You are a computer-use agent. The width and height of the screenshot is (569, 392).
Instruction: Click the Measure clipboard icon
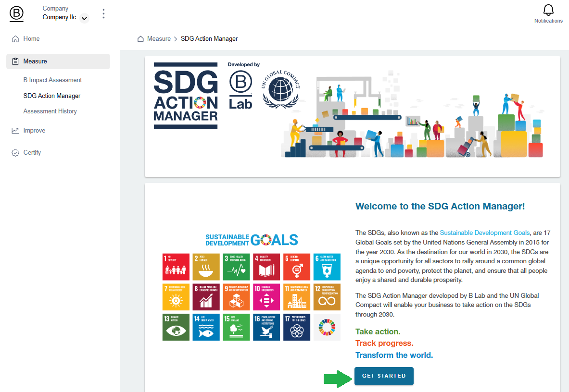[x=15, y=61]
